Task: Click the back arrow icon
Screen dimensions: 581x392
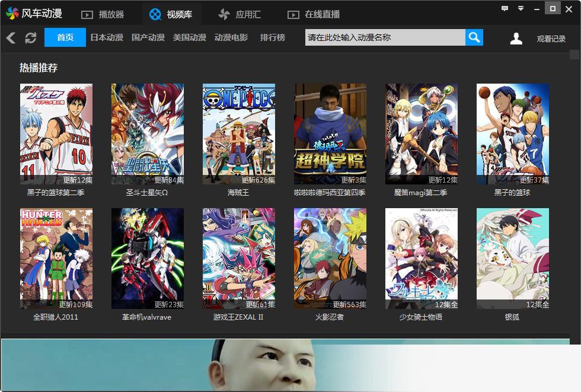Action: [11, 37]
